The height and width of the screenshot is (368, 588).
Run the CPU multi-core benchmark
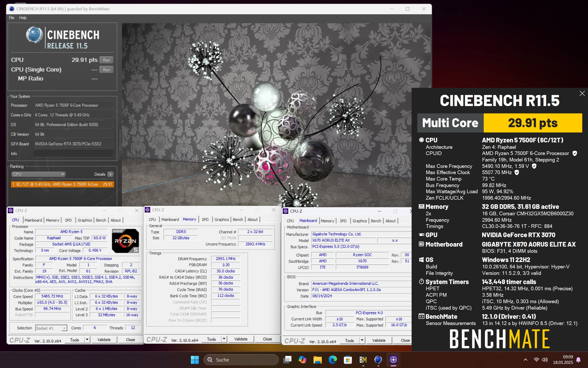(106, 60)
